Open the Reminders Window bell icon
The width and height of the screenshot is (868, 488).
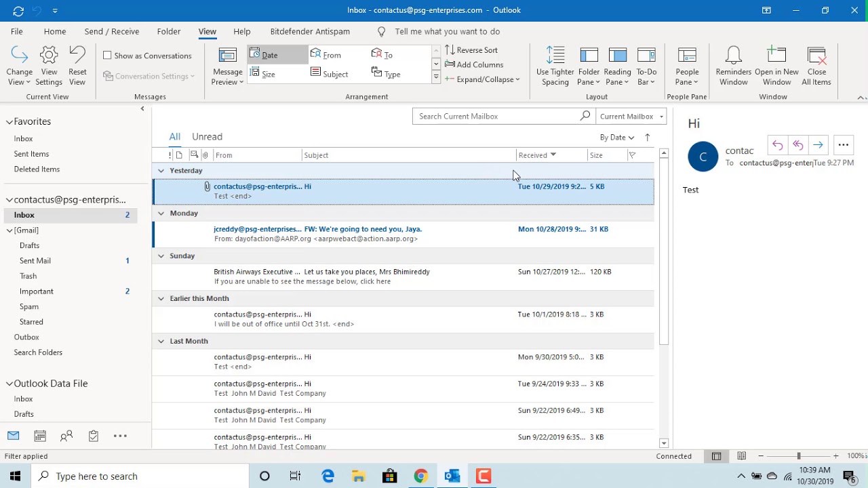pos(733,56)
